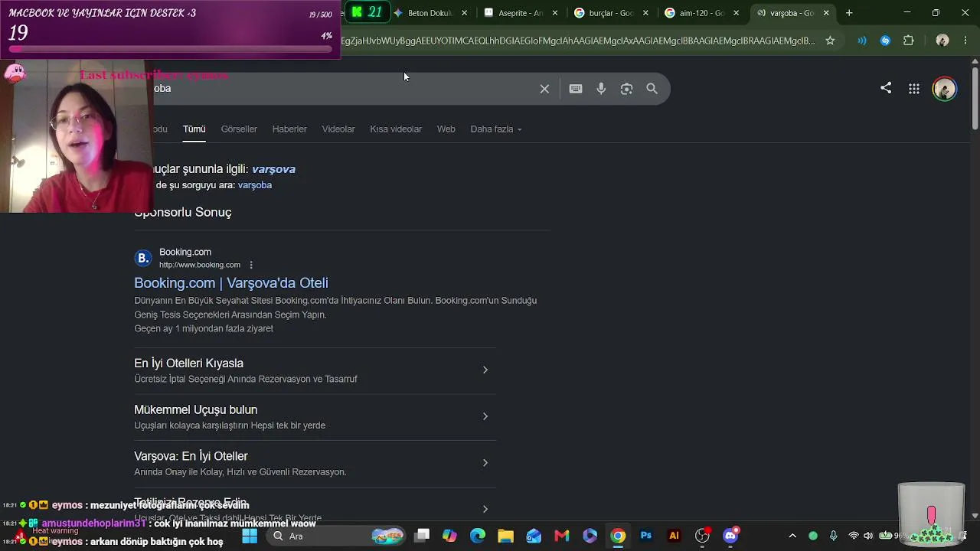This screenshot has width=980, height=551.
Task: Switch to Adobe Illustrator on the taskbar
Action: pos(674,536)
